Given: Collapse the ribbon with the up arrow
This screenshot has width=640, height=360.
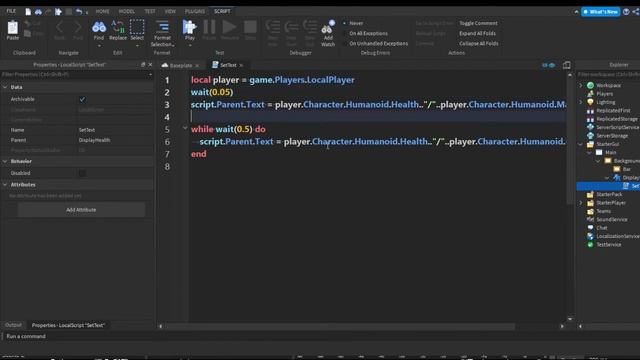Looking at the screenshot, I should pyautogui.click(x=576, y=12).
